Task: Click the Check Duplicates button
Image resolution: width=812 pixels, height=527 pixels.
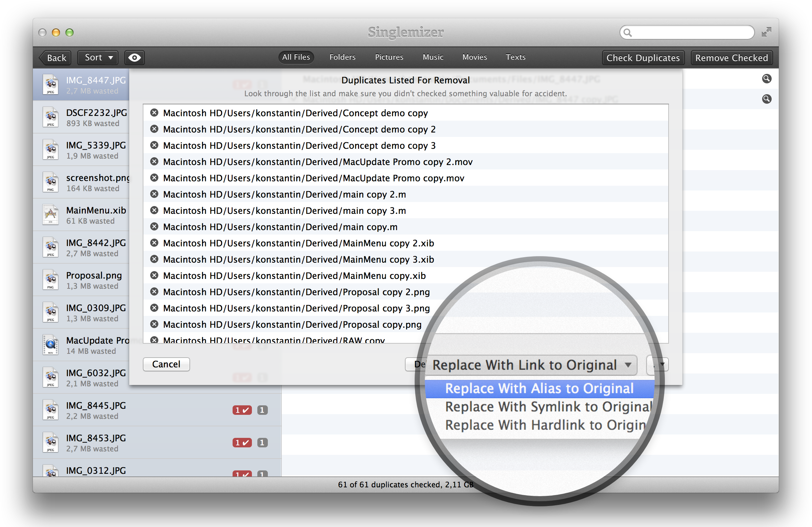Action: (643, 58)
